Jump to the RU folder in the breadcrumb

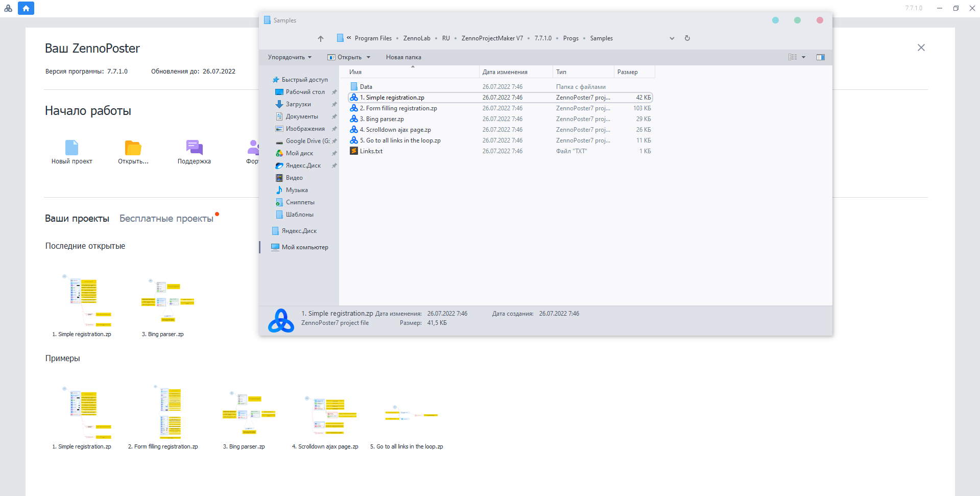pyautogui.click(x=446, y=38)
